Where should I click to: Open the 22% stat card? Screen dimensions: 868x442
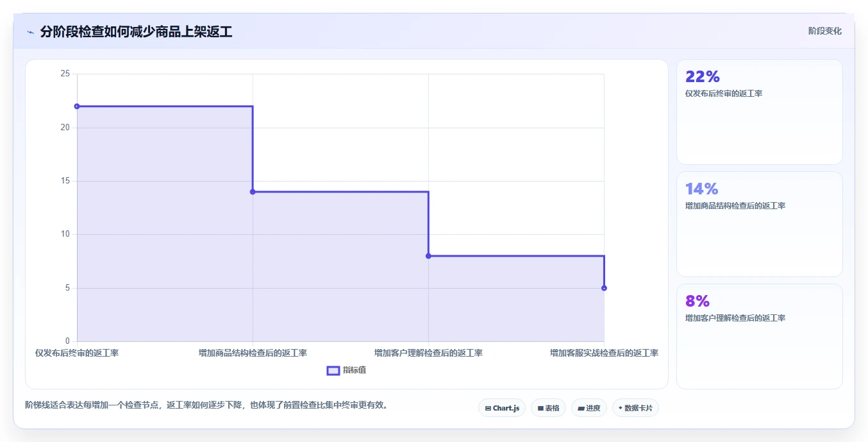pos(759,112)
